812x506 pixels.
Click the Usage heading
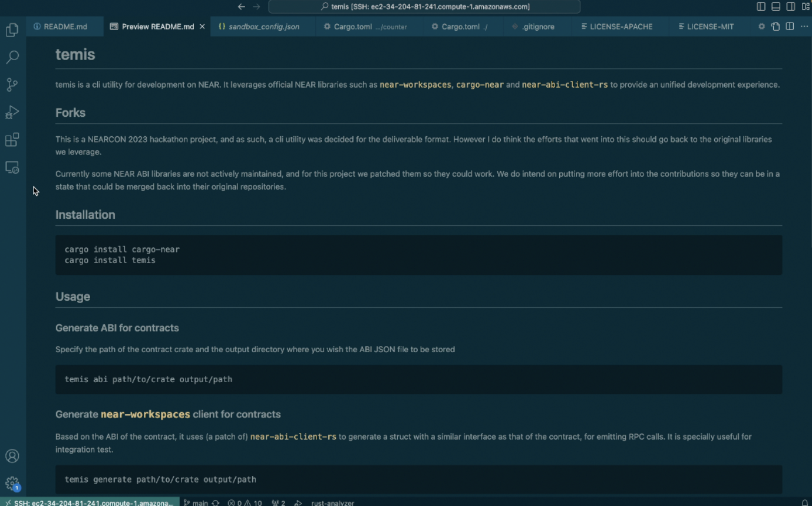coord(72,297)
